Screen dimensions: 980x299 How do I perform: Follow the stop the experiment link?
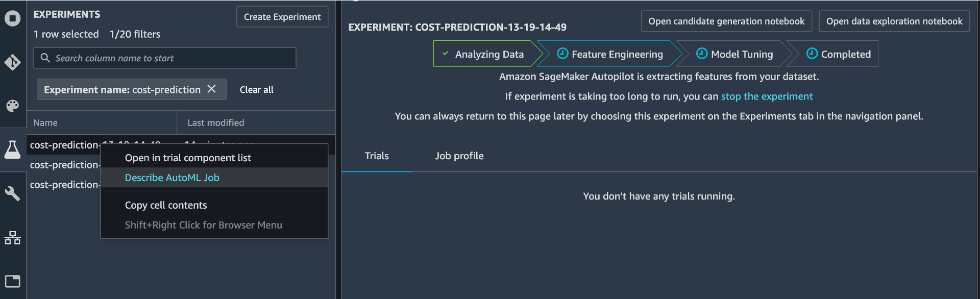coord(767,96)
